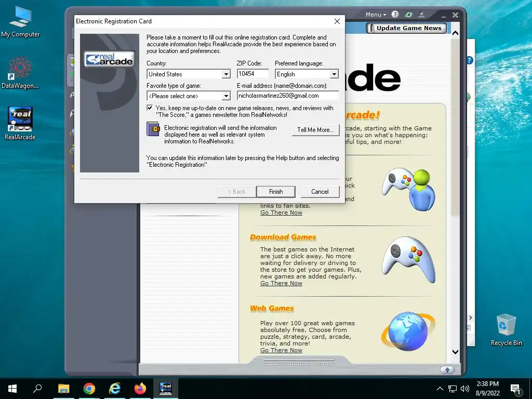
Task: Click Go There Now under Download Games
Action: 281,283
